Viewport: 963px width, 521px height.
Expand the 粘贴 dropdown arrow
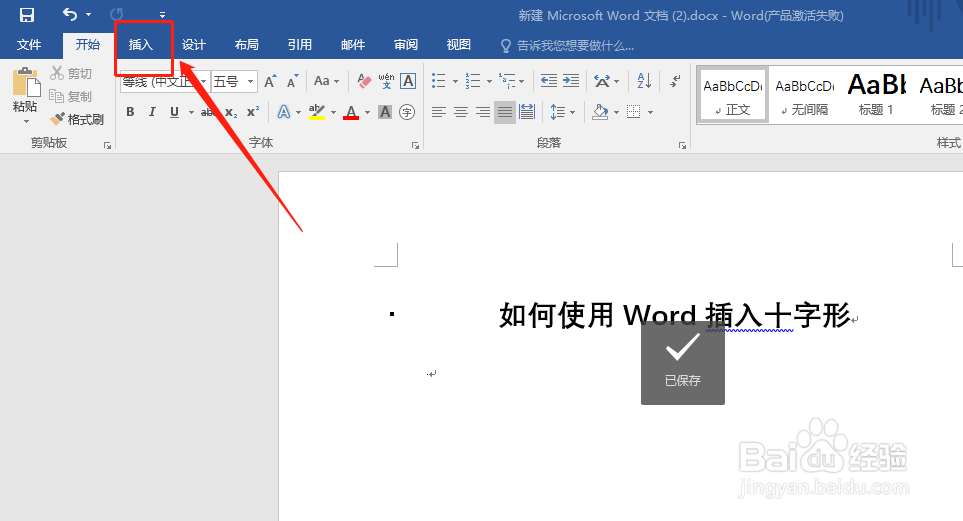coord(26,122)
